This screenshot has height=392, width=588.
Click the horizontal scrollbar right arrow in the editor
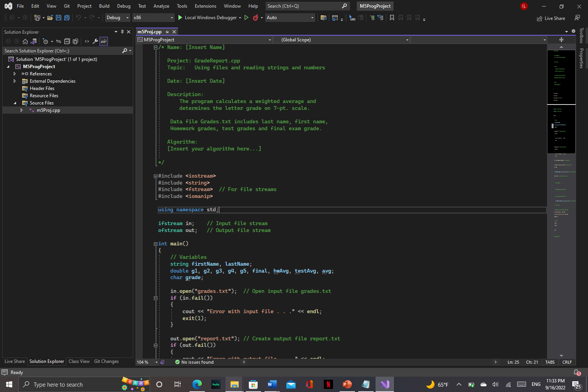[x=496, y=362]
